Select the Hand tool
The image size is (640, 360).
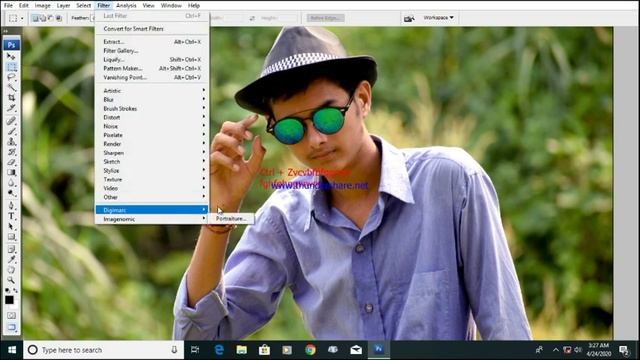coord(11,270)
